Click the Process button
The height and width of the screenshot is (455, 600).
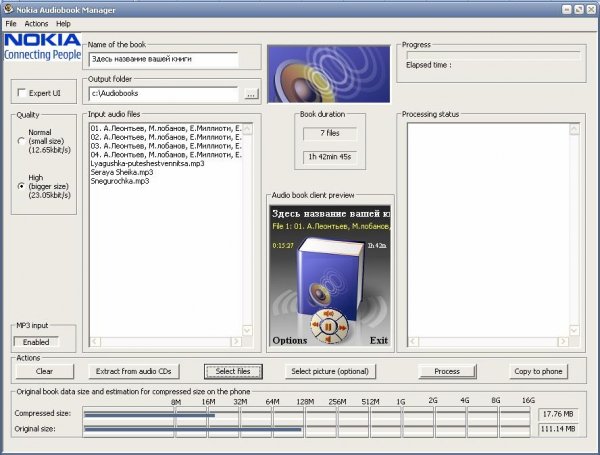[x=447, y=371]
